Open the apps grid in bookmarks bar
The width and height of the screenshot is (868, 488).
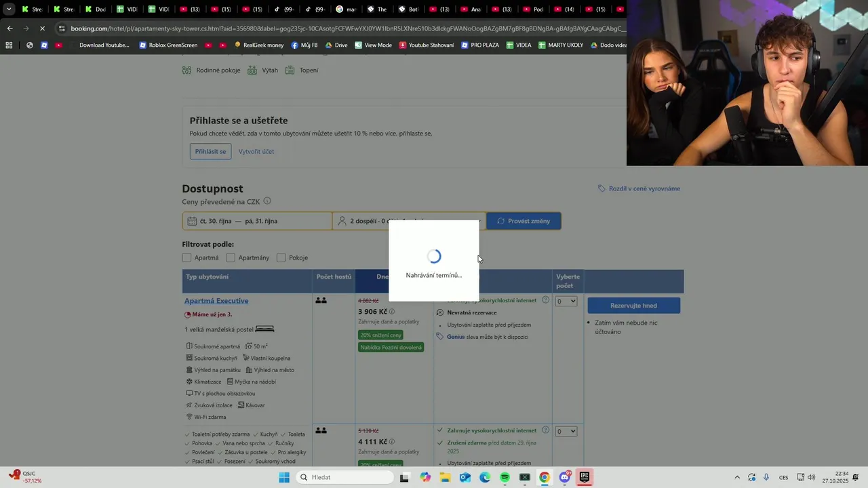[x=9, y=45]
